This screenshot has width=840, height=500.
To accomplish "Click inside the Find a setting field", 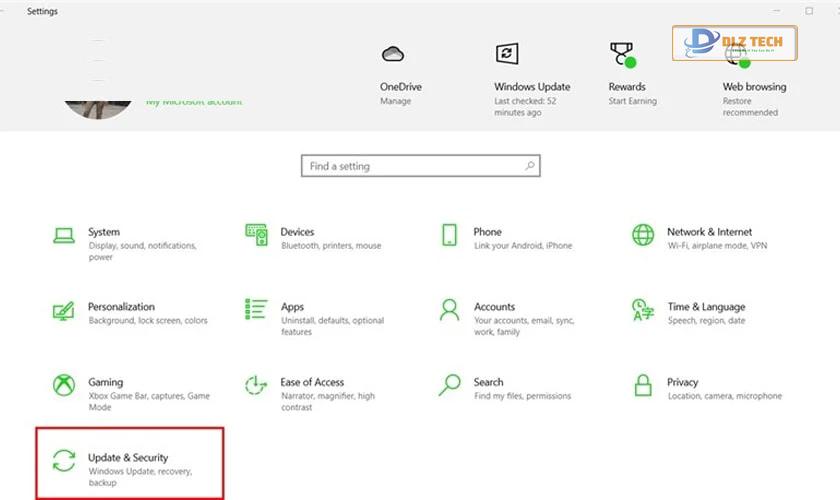I will point(421,166).
